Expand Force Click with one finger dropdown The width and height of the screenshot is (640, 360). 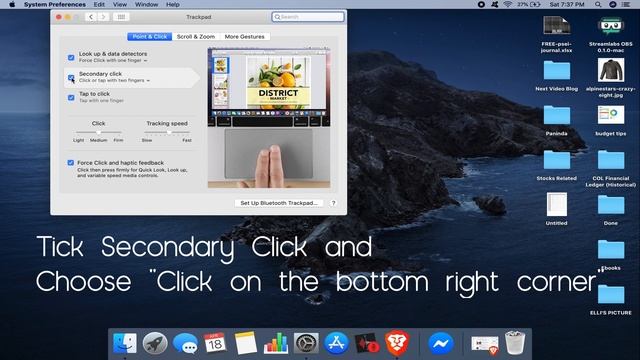[x=113, y=60]
